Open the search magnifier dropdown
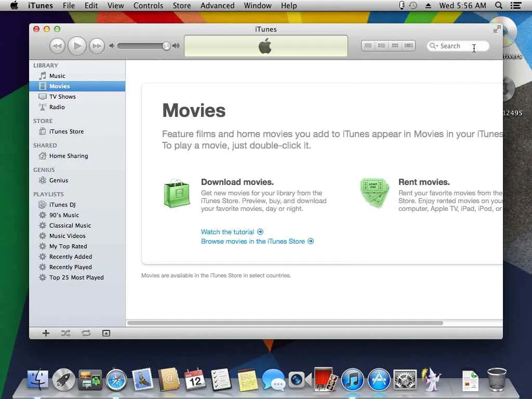This screenshot has width=532, height=399. [434, 46]
